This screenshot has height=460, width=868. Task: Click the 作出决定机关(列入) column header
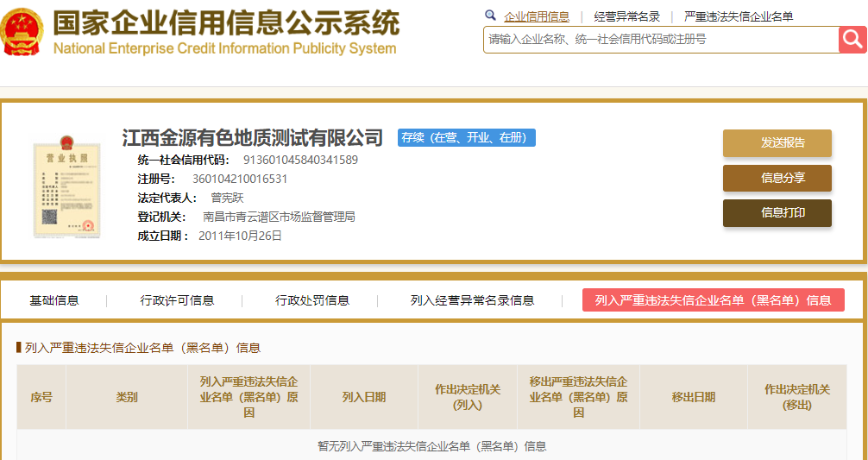468,398
